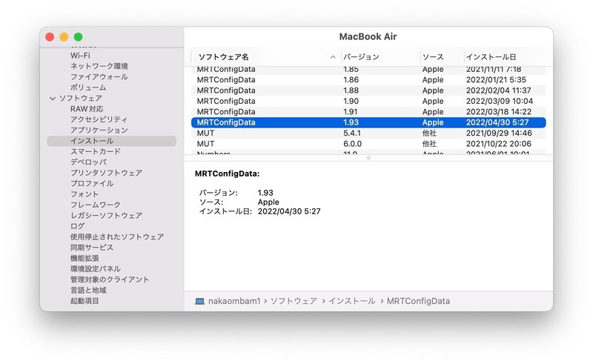Select ファイアウォール in the sidebar
Viewport: 593px width, 364px height.
click(99, 77)
